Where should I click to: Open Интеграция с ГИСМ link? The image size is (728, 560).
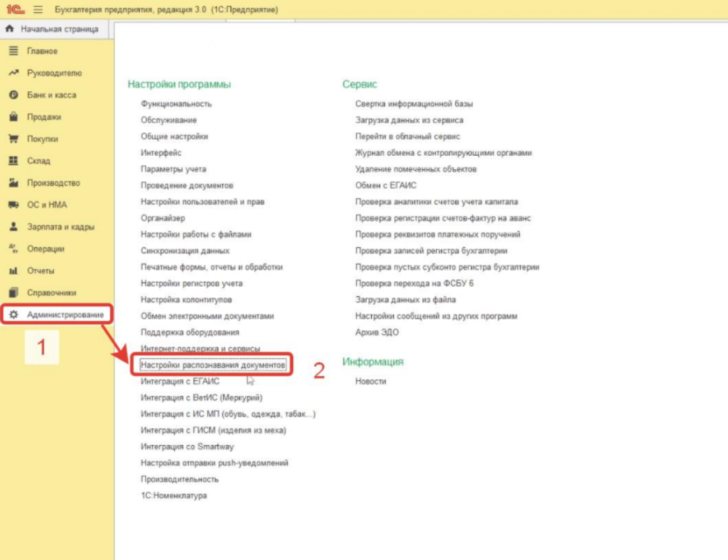pyautogui.click(x=213, y=430)
